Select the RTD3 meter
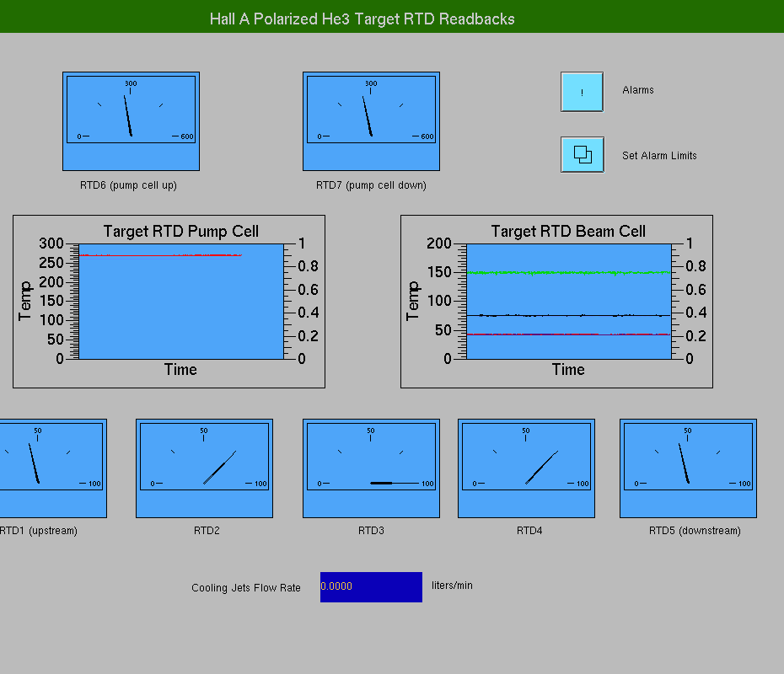The image size is (784, 674). click(x=371, y=468)
